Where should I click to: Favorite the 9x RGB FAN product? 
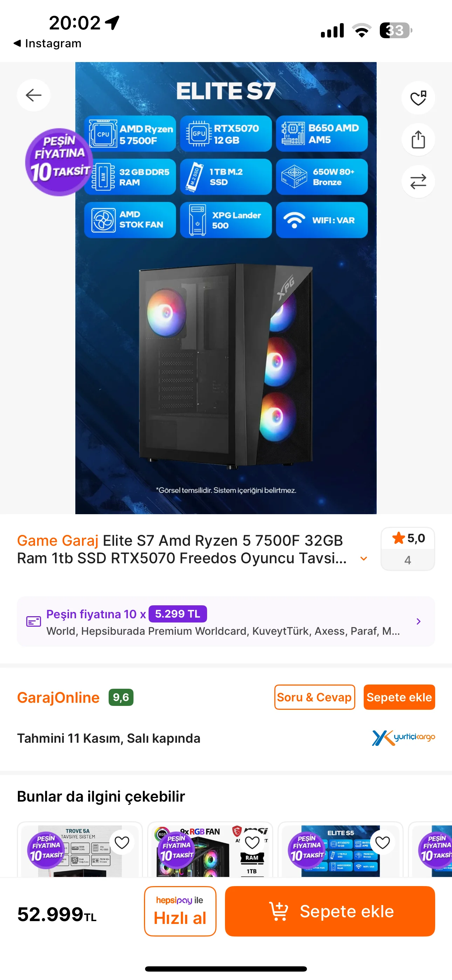click(252, 843)
